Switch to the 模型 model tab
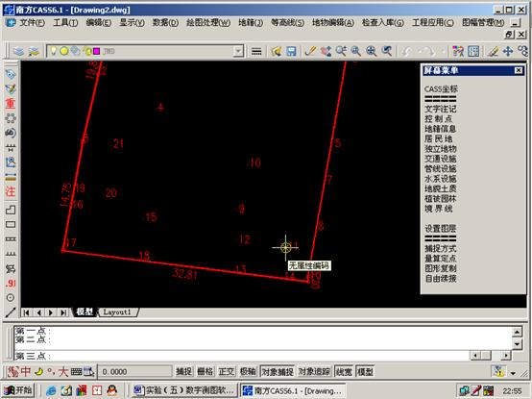This screenshot has height=399, width=532. pos(85,312)
